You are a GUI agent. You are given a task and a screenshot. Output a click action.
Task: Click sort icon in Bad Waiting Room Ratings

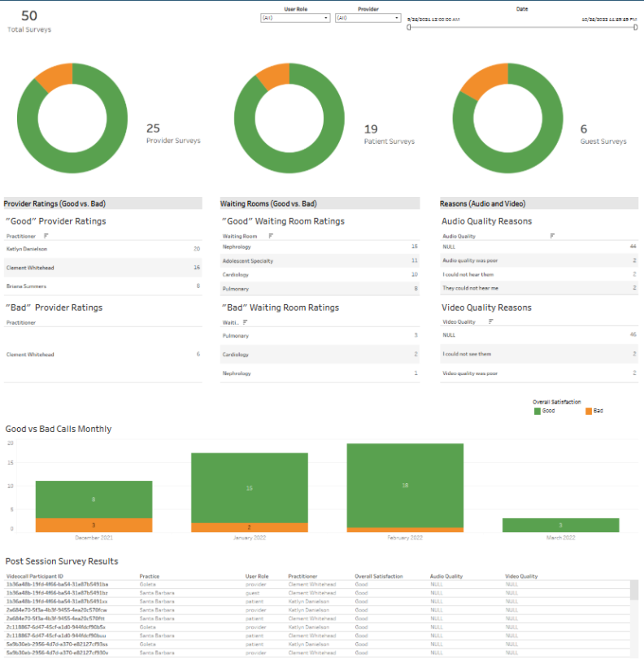(243, 322)
